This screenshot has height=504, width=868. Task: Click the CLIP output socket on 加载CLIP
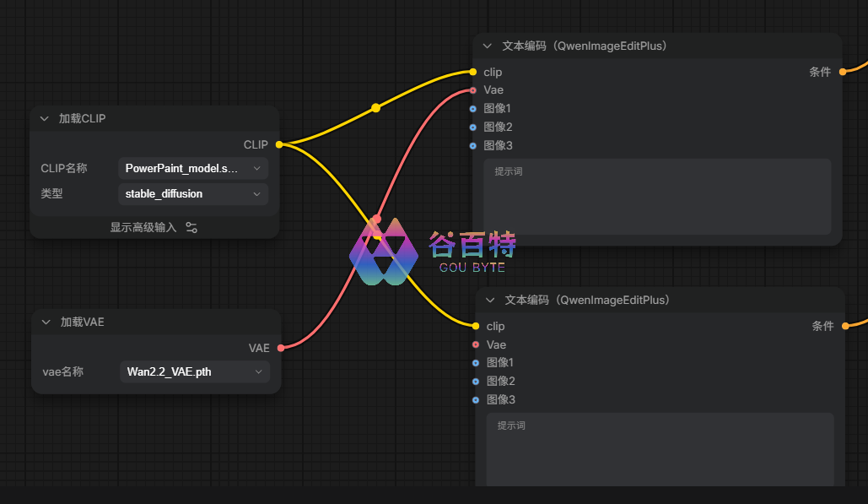pos(279,144)
